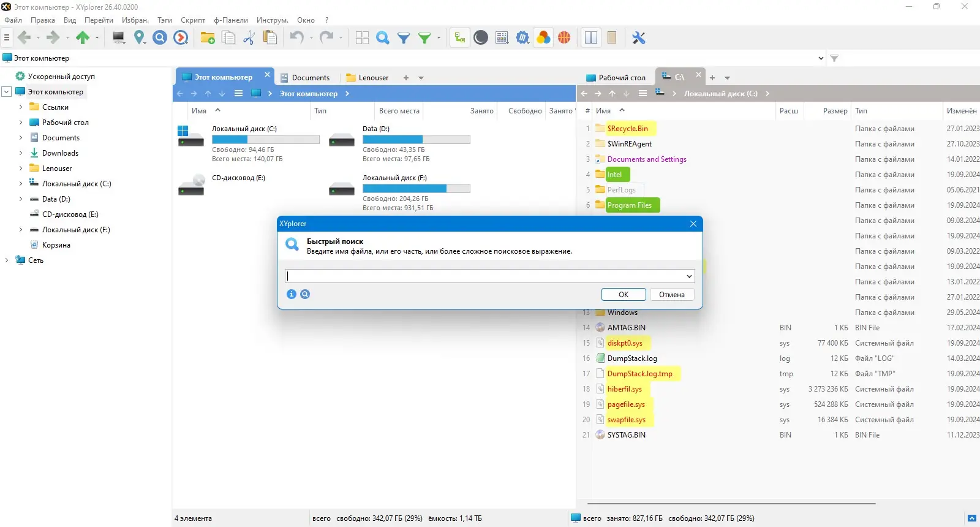980x527 pixels.
Task: Click the location pin toolbar icon
Action: coord(140,38)
